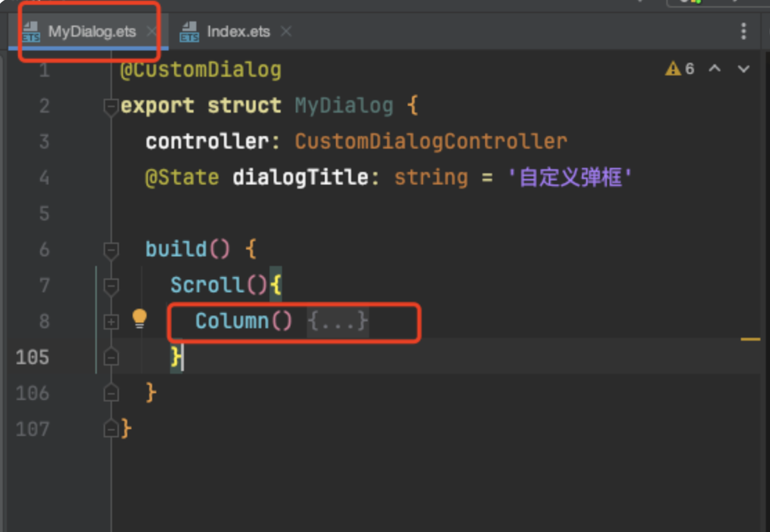
Task: Select the MyDialog.ets tab
Action: [91, 32]
